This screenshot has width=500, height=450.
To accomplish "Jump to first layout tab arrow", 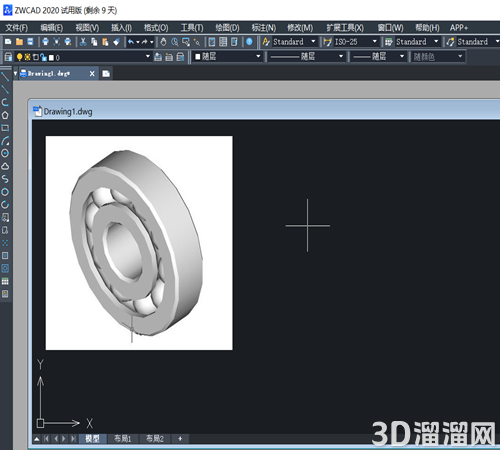I will [x=46, y=439].
